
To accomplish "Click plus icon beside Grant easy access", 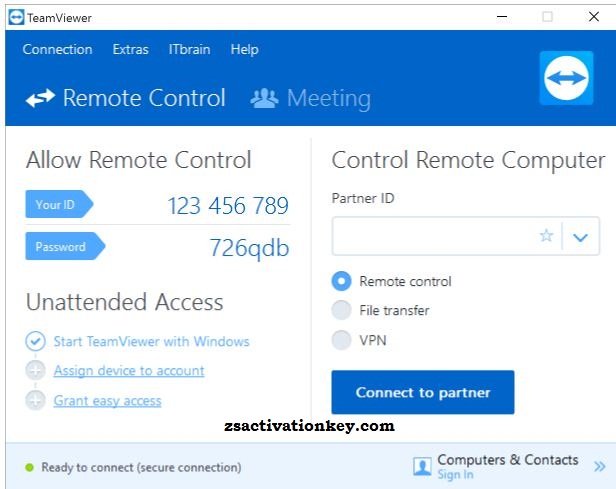I will click(x=35, y=400).
